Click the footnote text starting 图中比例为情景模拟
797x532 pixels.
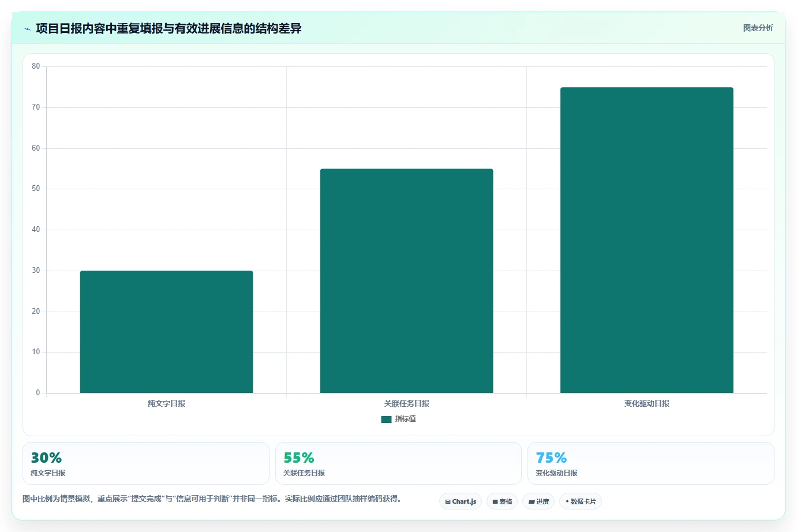[x=212, y=499]
